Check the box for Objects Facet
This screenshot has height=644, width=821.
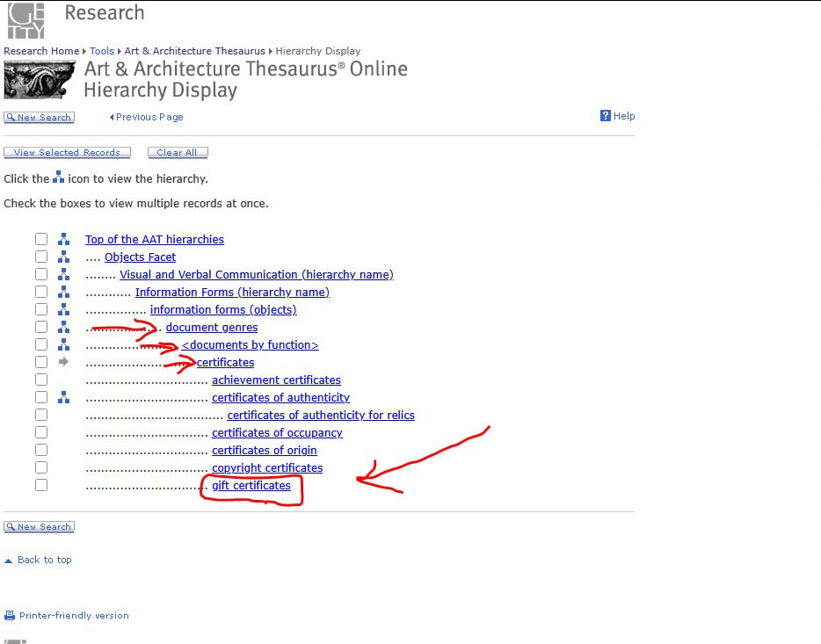41,257
